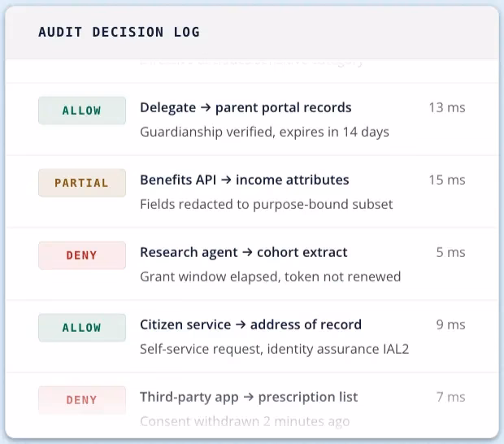Click the ALLOW badge for Delegate entry

click(x=82, y=111)
